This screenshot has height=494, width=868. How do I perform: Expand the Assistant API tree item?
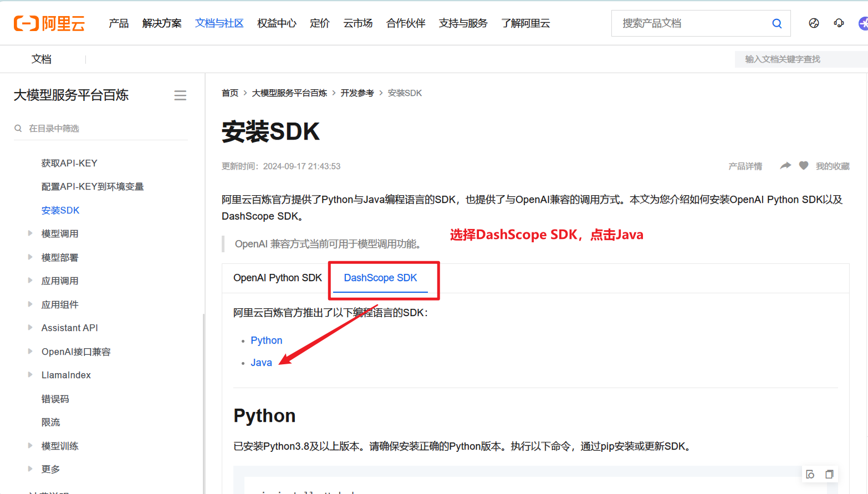[30, 328]
